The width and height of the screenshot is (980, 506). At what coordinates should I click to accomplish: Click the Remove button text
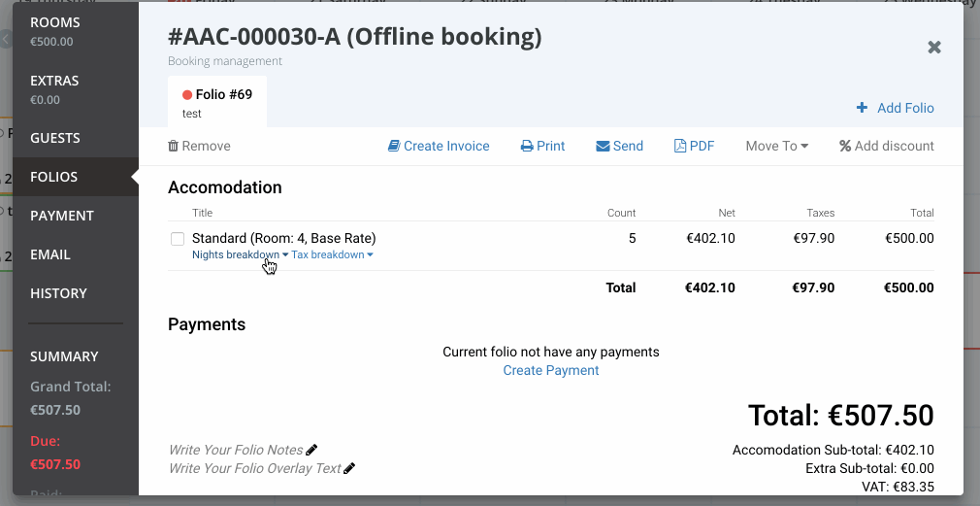pyautogui.click(x=207, y=146)
